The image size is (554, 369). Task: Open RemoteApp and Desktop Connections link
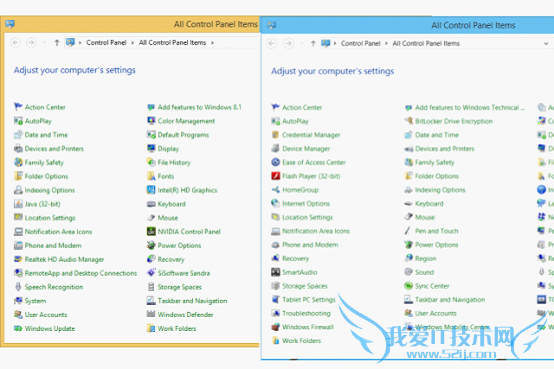pyautogui.click(x=81, y=273)
